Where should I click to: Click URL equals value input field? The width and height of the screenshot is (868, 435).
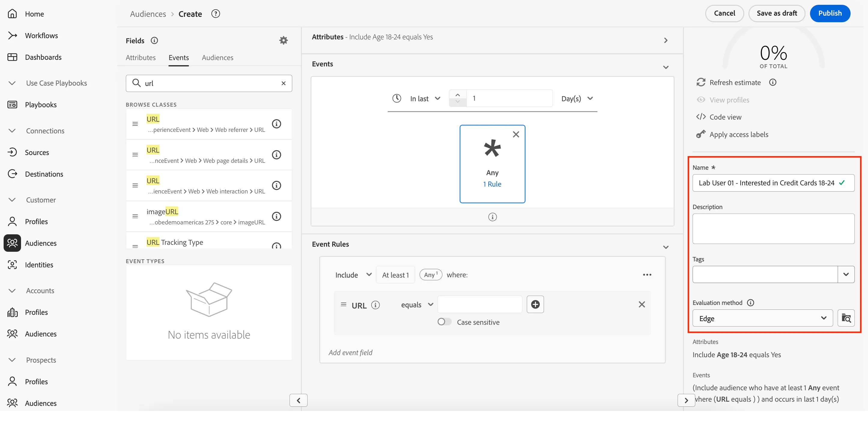[x=480, y=304]
